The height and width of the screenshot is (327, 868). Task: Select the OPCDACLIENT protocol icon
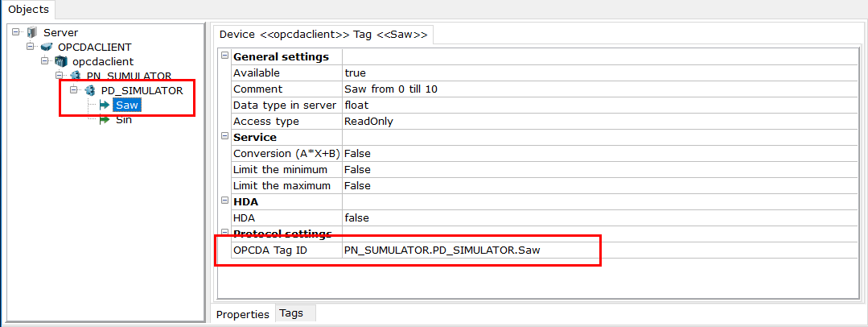(46, 47)
